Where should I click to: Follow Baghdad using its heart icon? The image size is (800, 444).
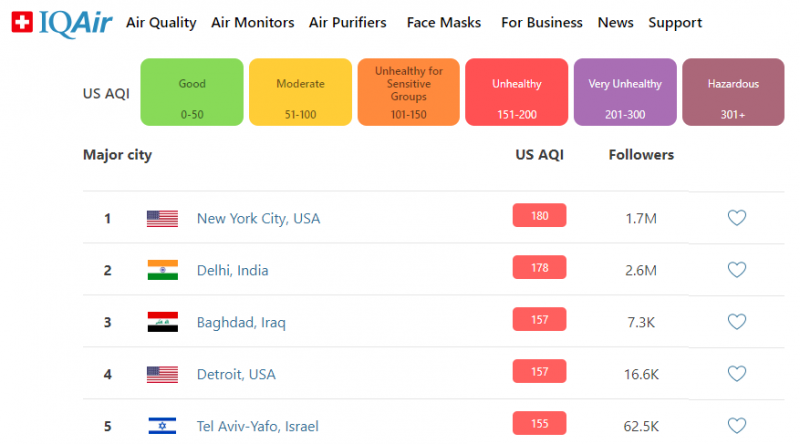(737, 322)
